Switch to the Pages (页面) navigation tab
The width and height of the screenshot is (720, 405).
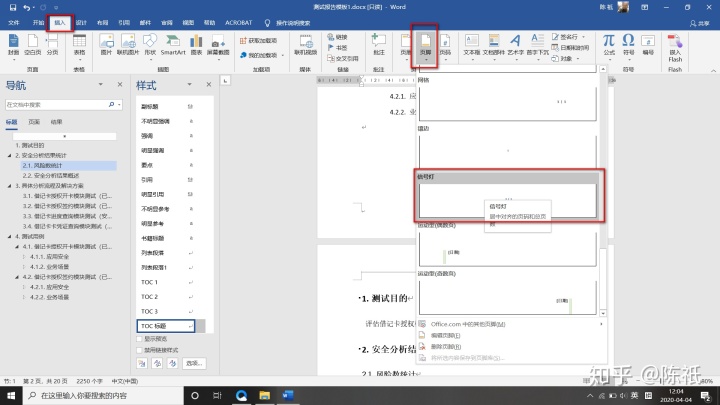(34, 122)
